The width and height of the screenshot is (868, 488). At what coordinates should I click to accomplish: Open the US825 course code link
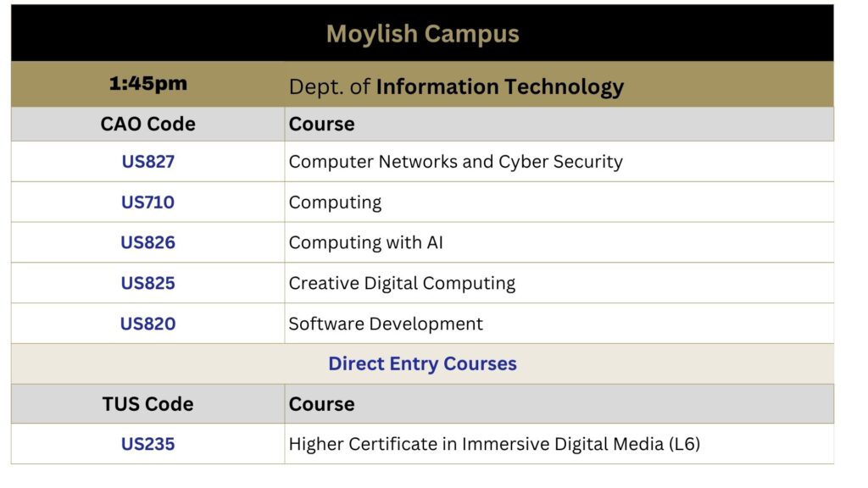[147, 283]
